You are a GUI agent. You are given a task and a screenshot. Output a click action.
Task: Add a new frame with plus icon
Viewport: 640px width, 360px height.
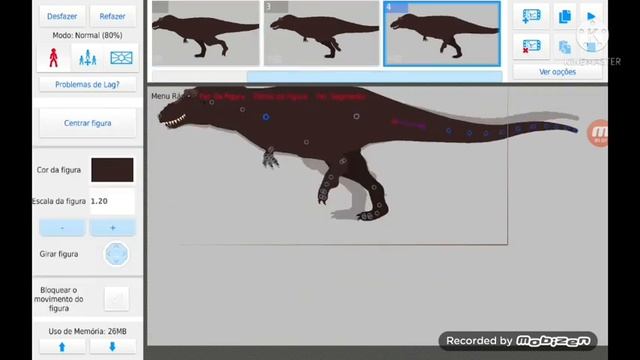[x=531, y=16]
